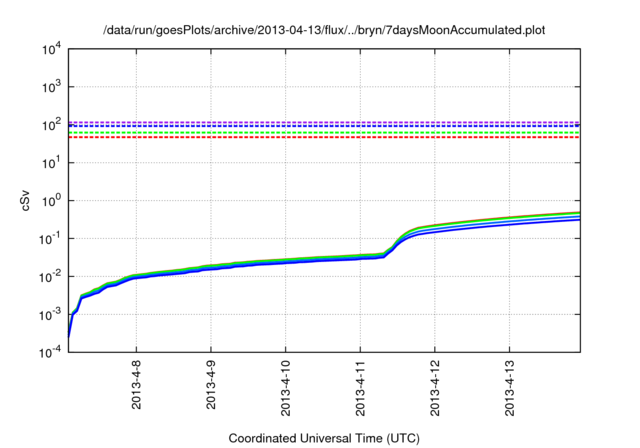Viewport: 640px width, 448px height.
Task: Click the red dashed threshold line
Action: [324, 138]
